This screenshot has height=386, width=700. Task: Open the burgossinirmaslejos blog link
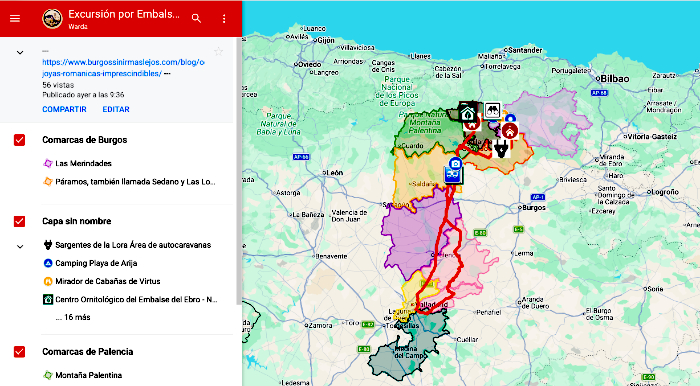pyautogui.click(x=123, y=68)
